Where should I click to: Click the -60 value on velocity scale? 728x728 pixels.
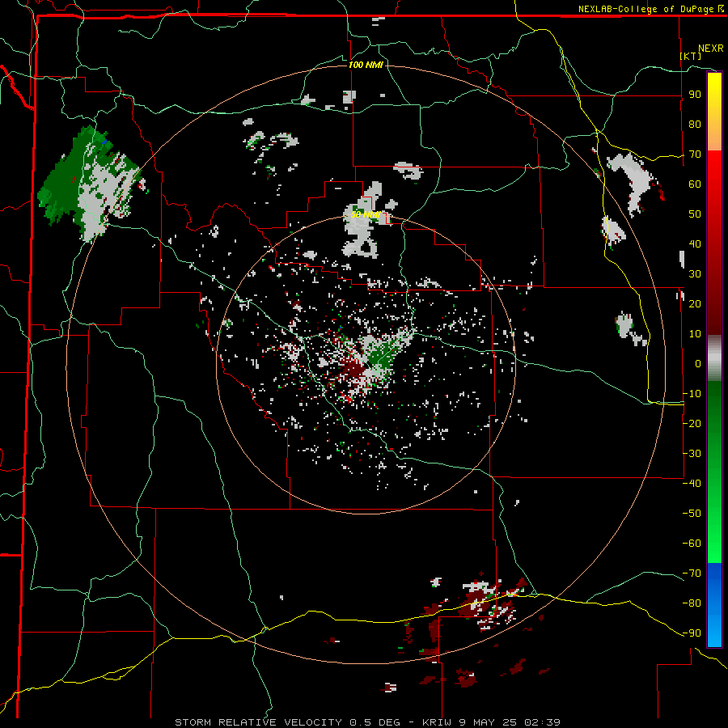coord(692,544)
